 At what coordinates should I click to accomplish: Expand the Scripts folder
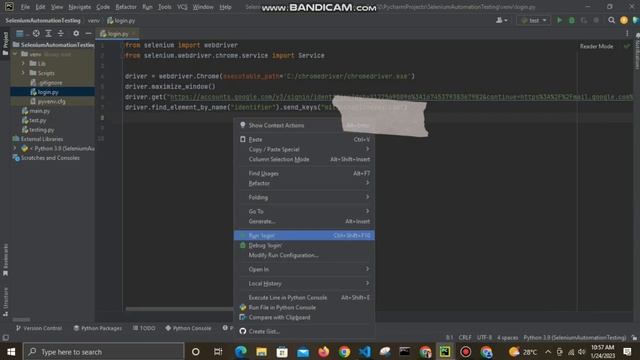(x=23, y=73)
